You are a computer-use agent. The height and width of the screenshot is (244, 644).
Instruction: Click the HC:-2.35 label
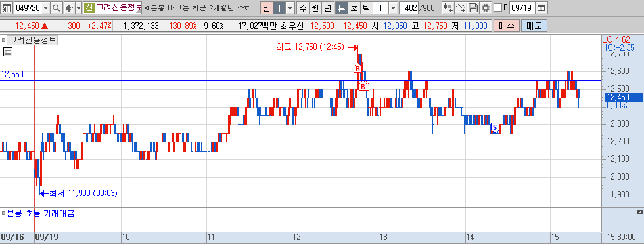tap(618, 48)
